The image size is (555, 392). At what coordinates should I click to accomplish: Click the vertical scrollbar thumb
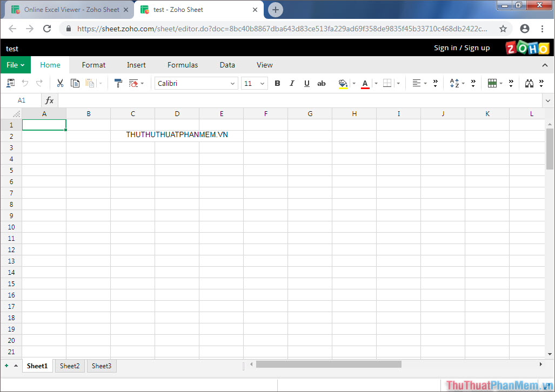[550, 149]
